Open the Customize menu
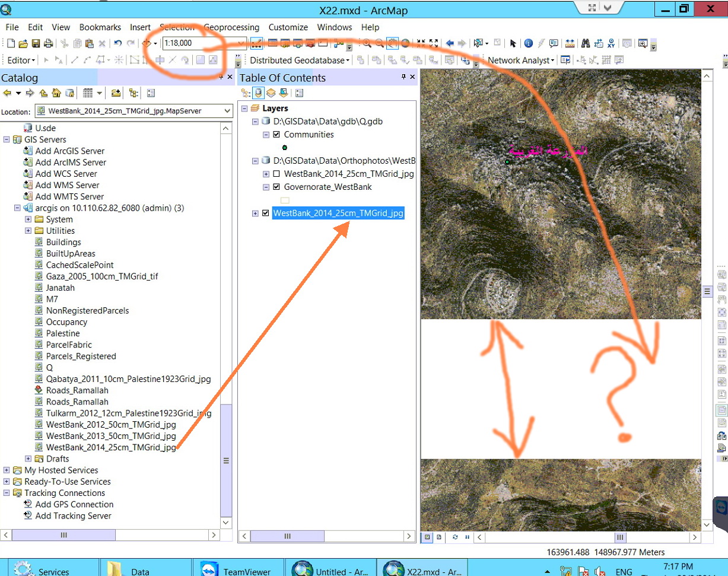Image resolution: width=728 pixels, height=576 pixels. coord(288,27)
